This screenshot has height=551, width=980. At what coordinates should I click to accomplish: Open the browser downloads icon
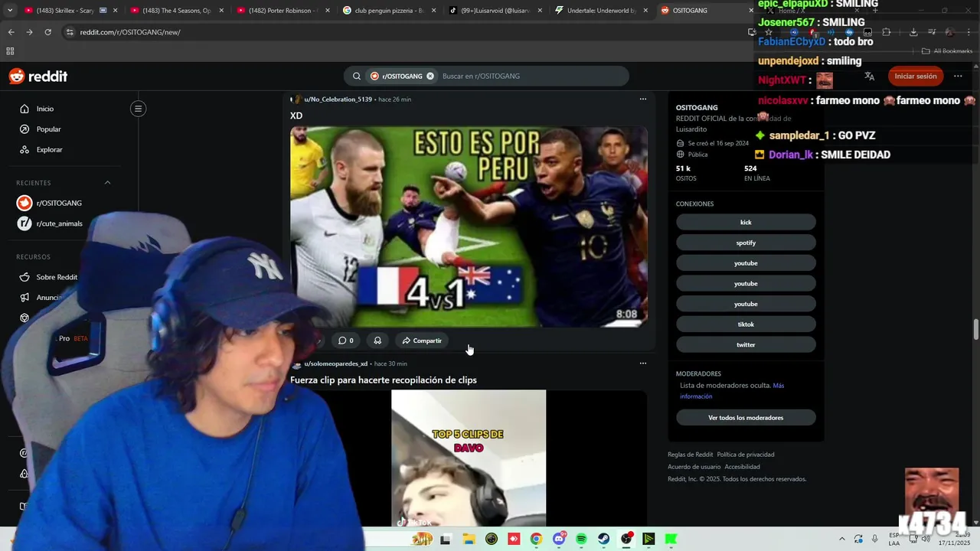point(913,32)
